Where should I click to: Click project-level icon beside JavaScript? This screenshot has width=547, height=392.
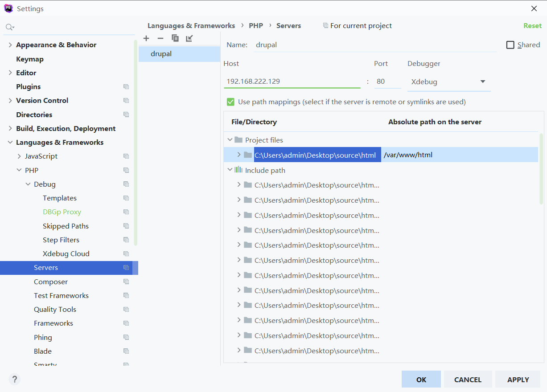coord(126,156)
